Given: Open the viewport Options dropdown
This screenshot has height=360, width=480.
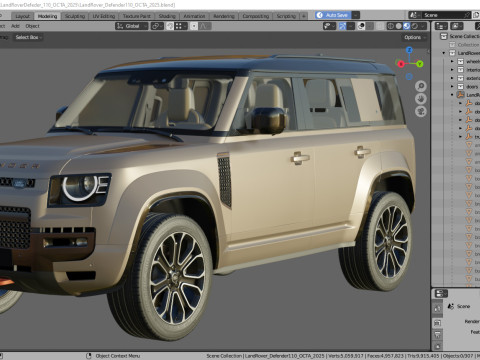Looking at the screenshot, I should pyautogui.click(x=415, y=37).
